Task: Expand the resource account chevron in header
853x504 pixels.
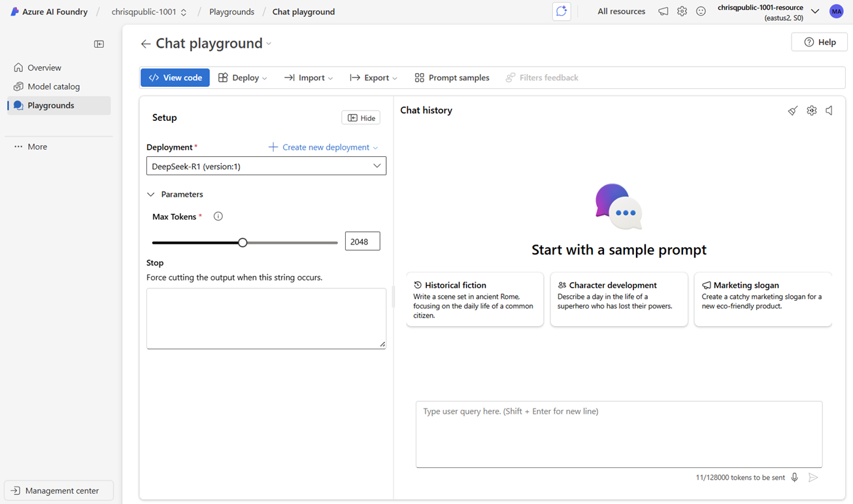Action: [x=815, y=11]
